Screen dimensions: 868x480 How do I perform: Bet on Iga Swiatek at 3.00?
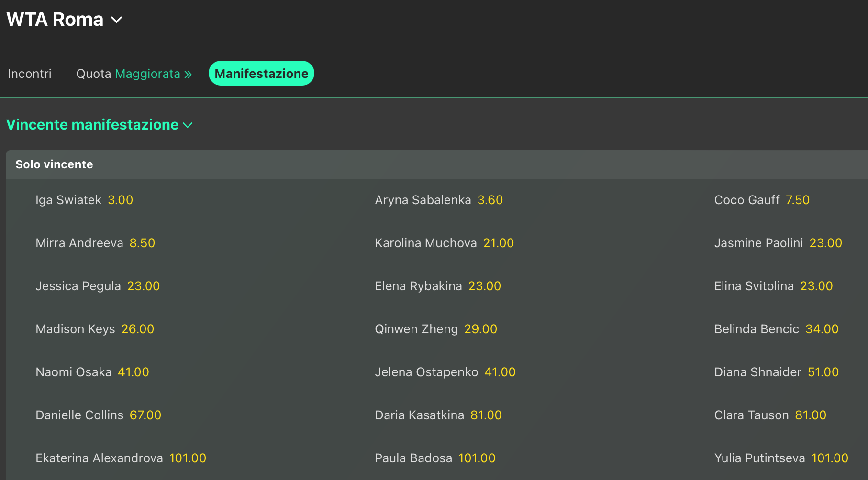120,200
